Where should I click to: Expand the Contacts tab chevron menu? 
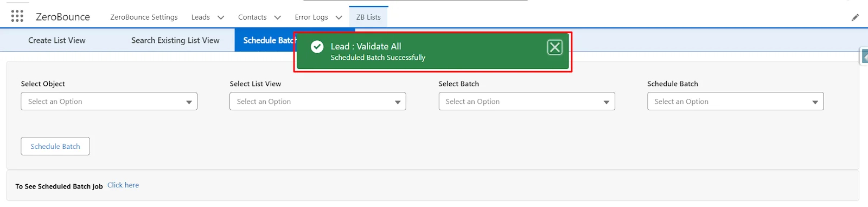[277, 17]
